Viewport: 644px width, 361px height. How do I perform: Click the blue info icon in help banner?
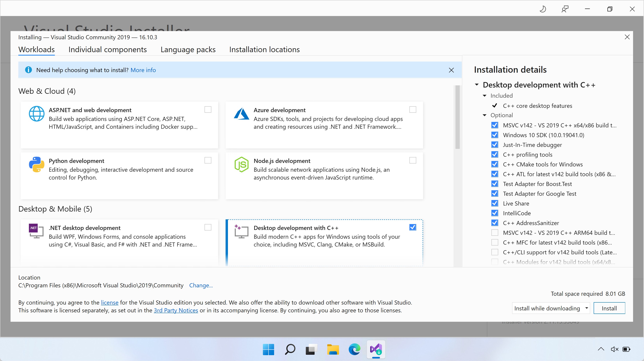pyautogui.click(x=28, y=70)
